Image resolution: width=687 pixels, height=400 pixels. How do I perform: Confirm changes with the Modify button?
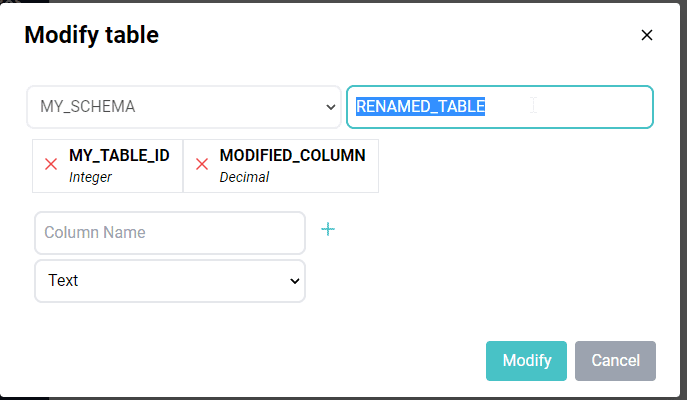tap(526, 361)
